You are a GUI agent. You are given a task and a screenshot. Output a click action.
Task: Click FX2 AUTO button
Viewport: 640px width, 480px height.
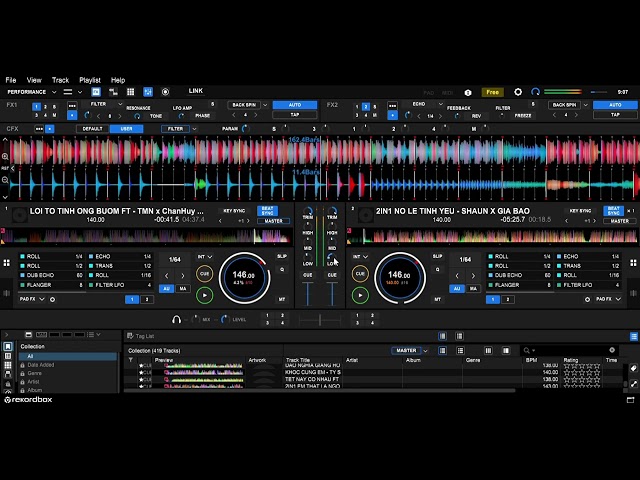615,105
